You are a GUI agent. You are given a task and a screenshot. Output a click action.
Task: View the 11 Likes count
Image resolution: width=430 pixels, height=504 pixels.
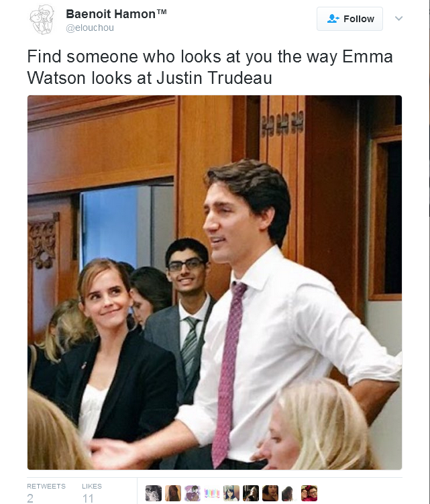coord(88,498)
